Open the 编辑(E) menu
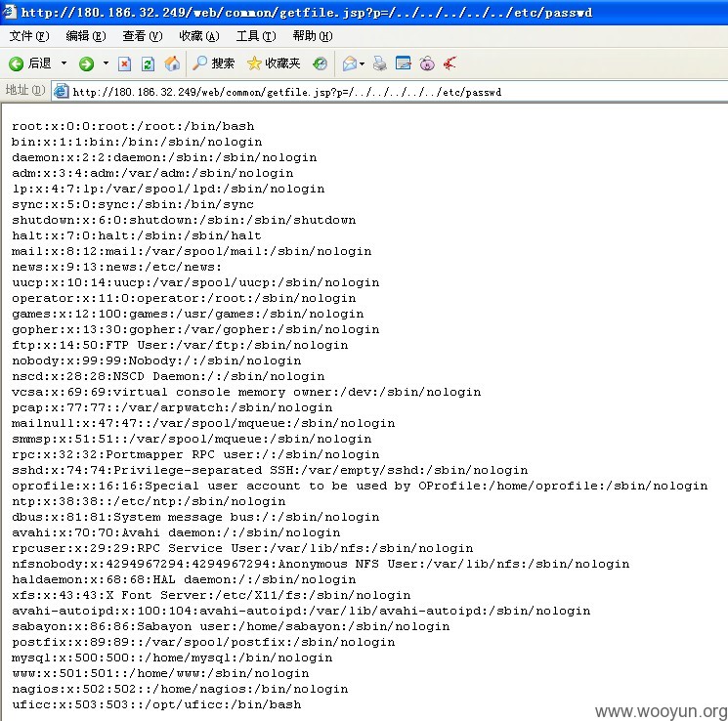 [86, 36]
